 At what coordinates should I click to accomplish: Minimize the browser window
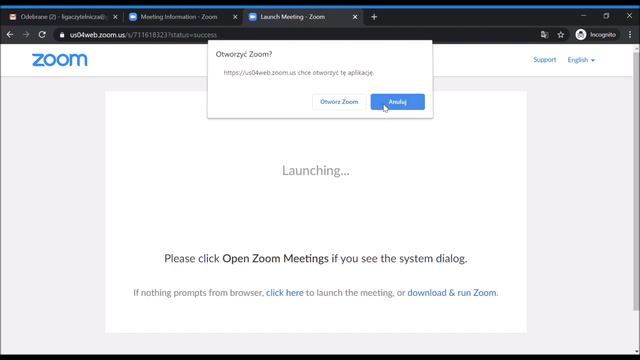(584, 16)
